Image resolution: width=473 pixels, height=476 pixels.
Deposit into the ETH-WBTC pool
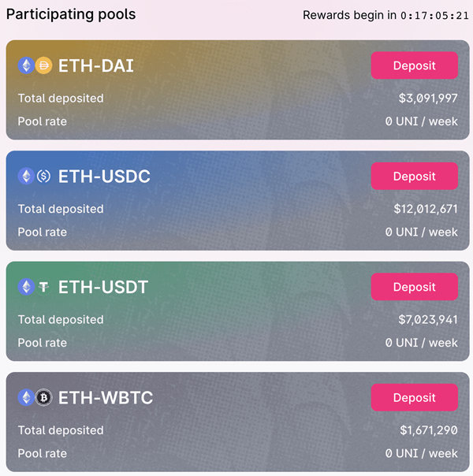pyautogui.click(x=415, y=397)
